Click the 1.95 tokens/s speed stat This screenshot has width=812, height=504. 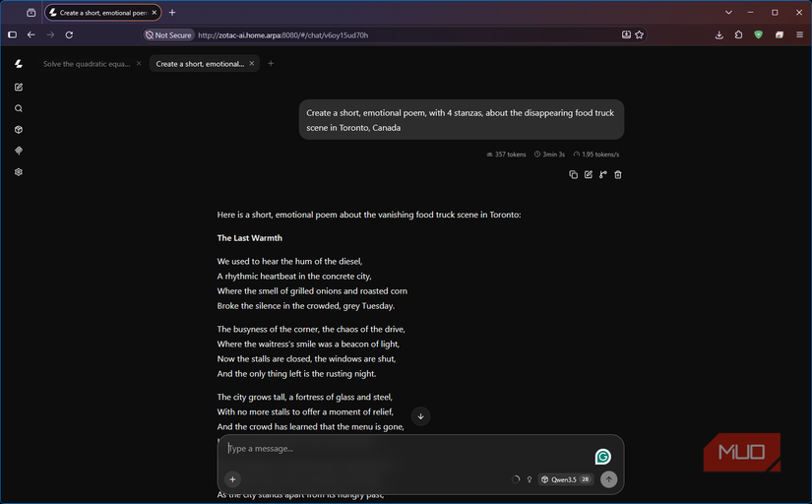(x=596, y=155)
